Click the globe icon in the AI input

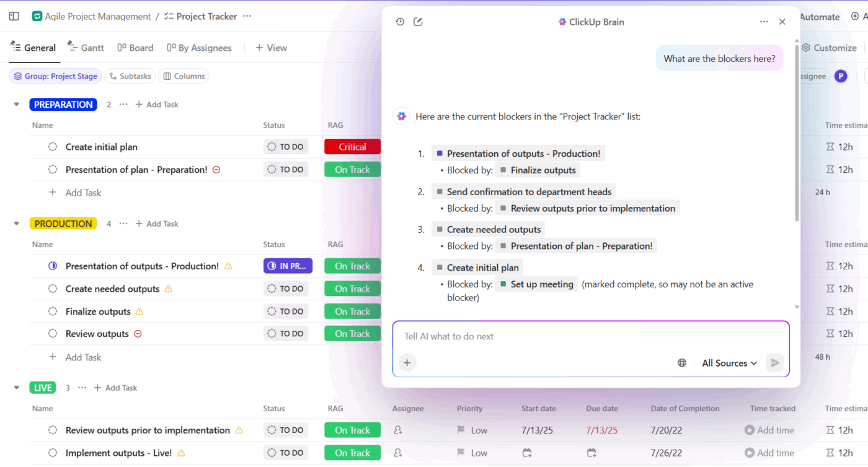pos(682,363)
